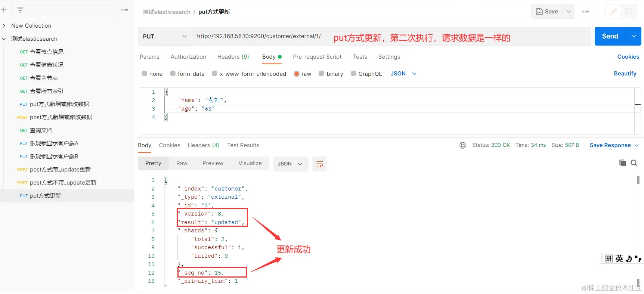644x294 pixels.
Task: Open the 查看所有索引 GET request
Action: [x=47, y=91]
